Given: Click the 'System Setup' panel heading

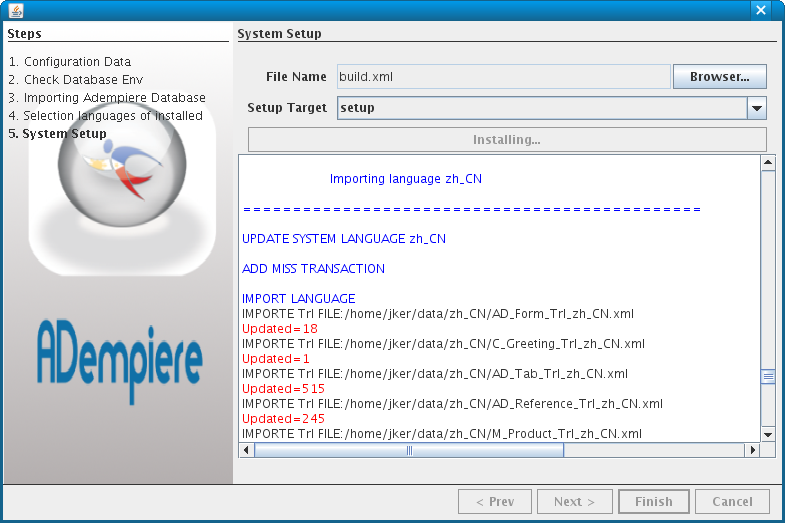Looking at the screenshot, I should click(x=279, y=34).
